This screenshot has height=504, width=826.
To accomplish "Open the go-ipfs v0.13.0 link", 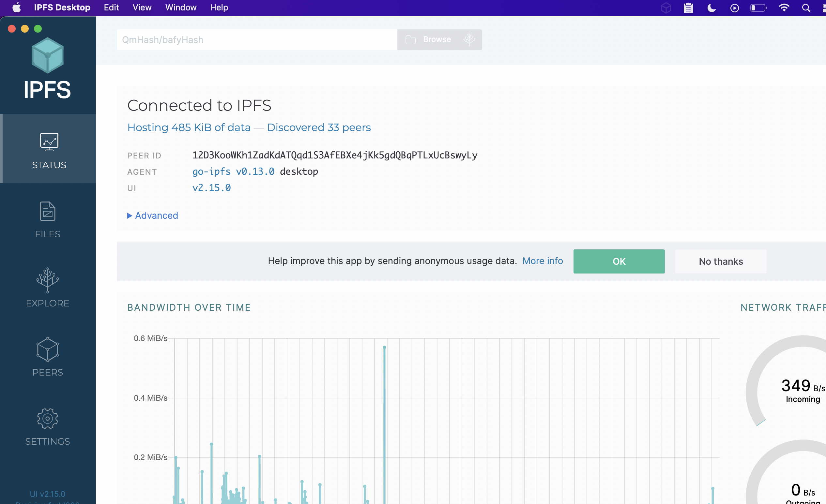I will (233, 171).
